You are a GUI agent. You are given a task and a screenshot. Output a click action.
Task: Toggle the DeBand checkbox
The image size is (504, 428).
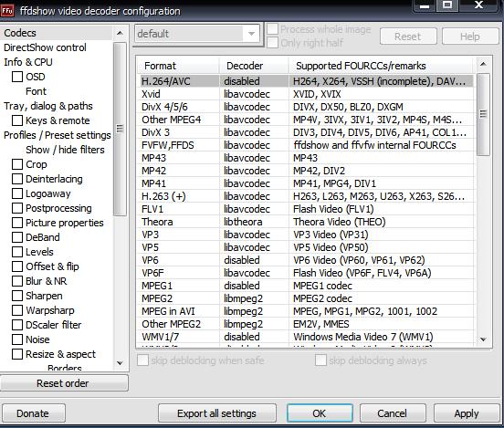17,237
